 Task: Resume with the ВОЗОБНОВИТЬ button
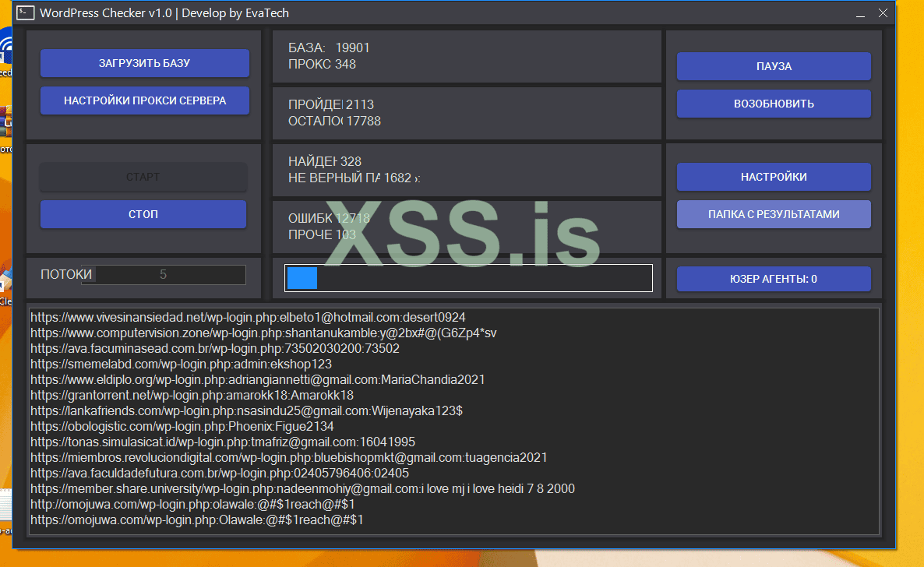pyautogui.click(x=774, y=104)
